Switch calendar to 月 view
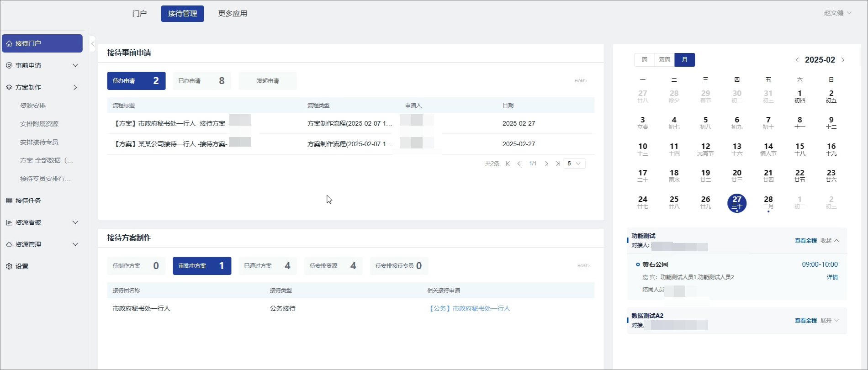 (685, 60)
